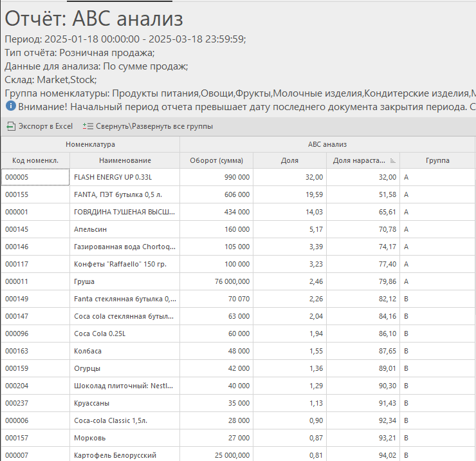Viewport: 476px width, 461px height.
Task: Sort by Код номенкл. column header
Action: 35,160
